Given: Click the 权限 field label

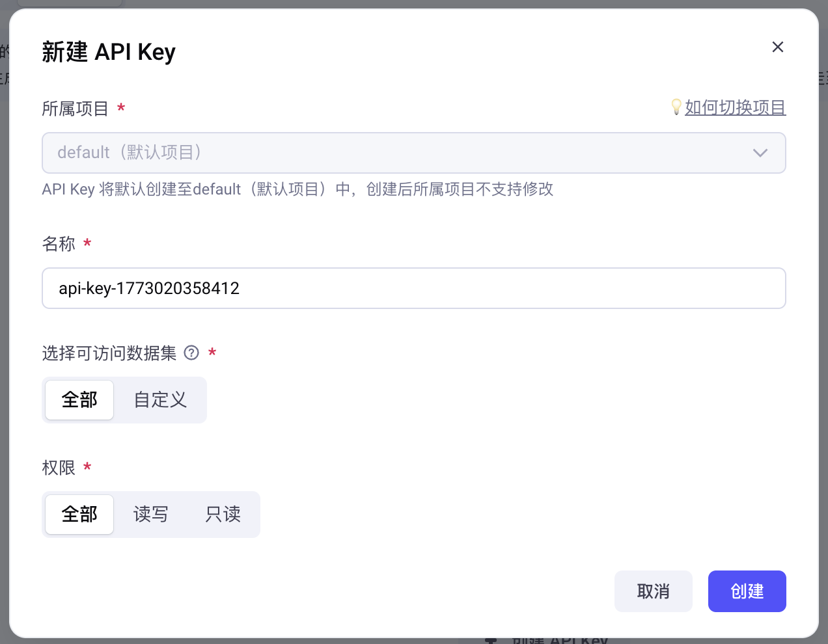Looking at the screenshot, I should 59,468.
